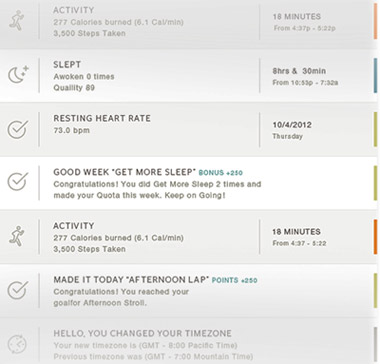Click the clock icon for timezone change entry
Screen dimensions: 380x364
click(17, 344)
